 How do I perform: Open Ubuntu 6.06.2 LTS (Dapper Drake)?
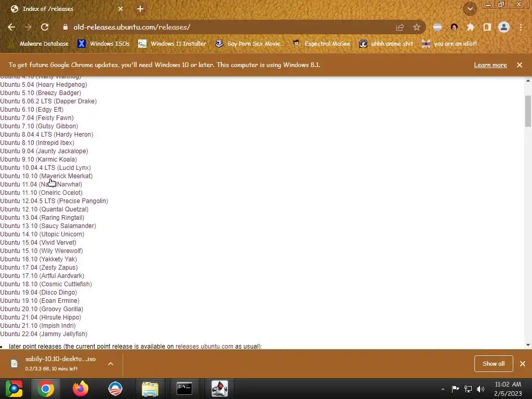48,101
